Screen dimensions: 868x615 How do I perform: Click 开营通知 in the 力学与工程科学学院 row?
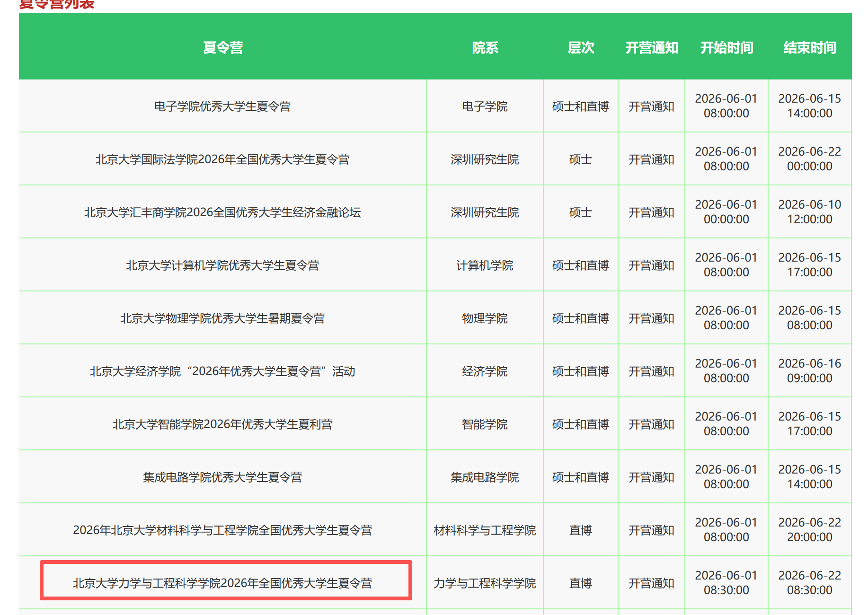[651, 583]
